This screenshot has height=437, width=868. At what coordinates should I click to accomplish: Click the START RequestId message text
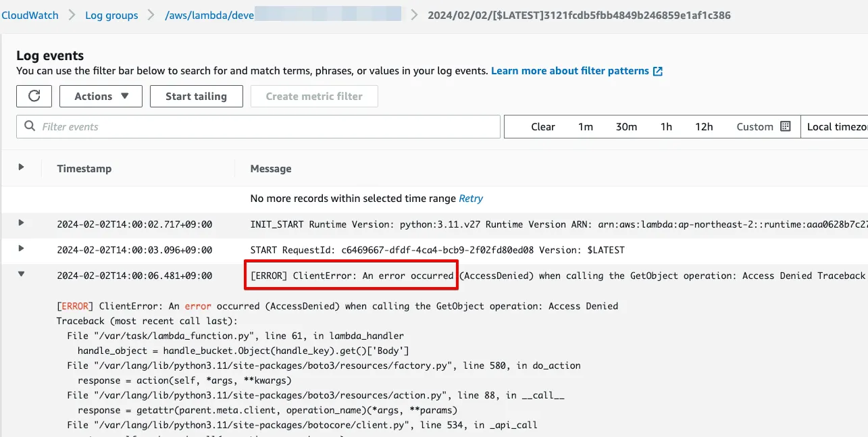pyautogui.click(x=437, y=250)
